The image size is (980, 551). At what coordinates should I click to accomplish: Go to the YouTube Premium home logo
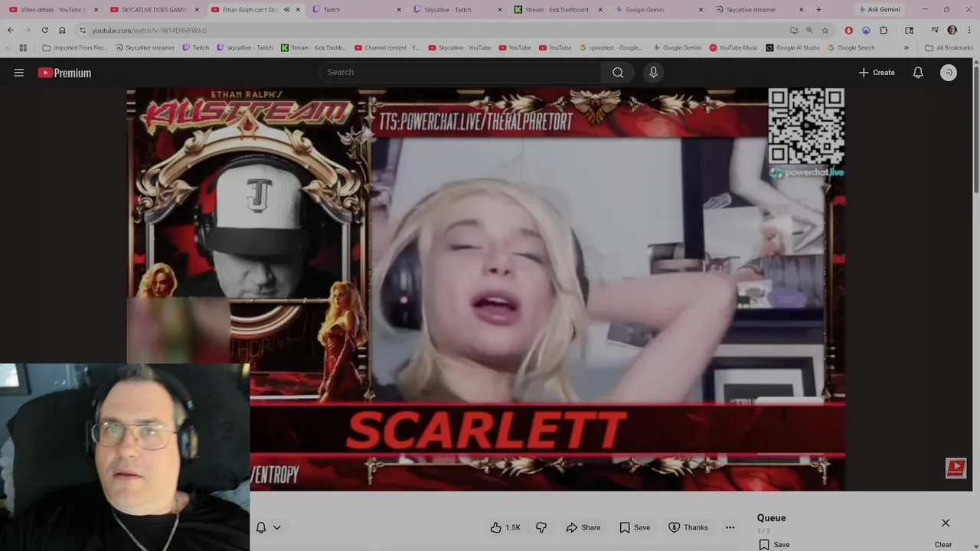point(64,73)
